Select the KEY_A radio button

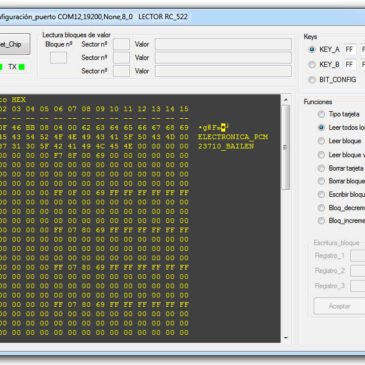(312, 50)
